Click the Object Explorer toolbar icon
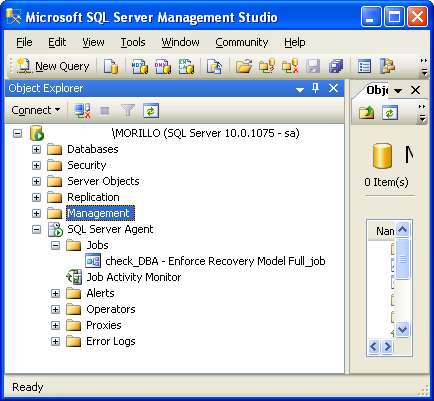 387,66
